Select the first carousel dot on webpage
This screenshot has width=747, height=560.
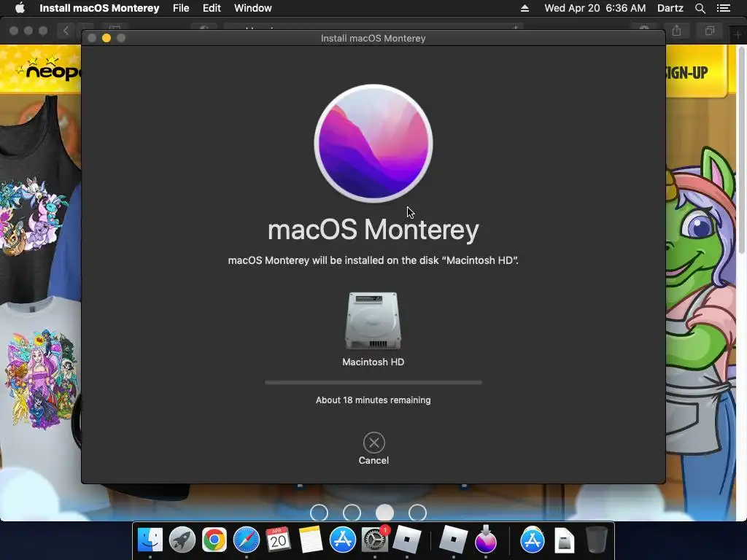click(x=319, y=513)
